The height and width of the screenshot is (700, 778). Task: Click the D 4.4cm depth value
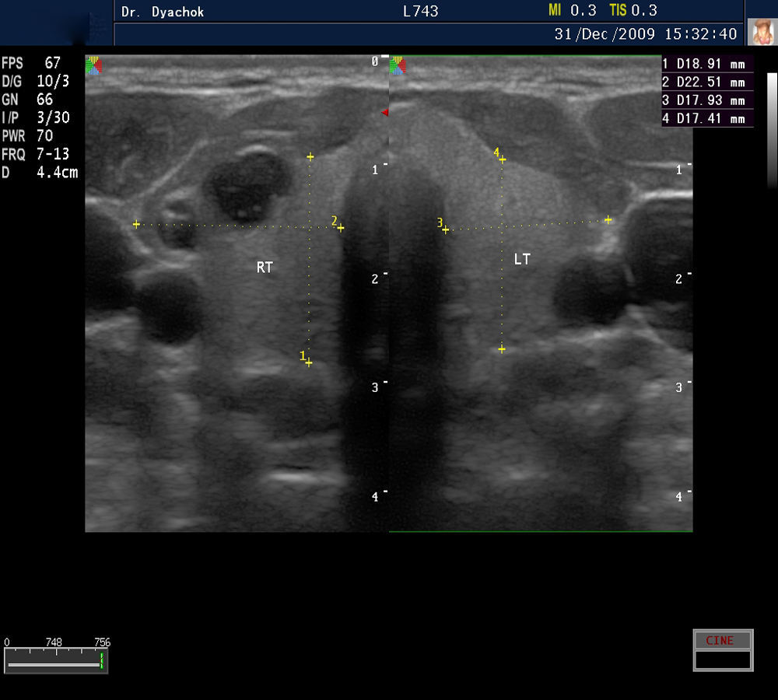(40, 173)
